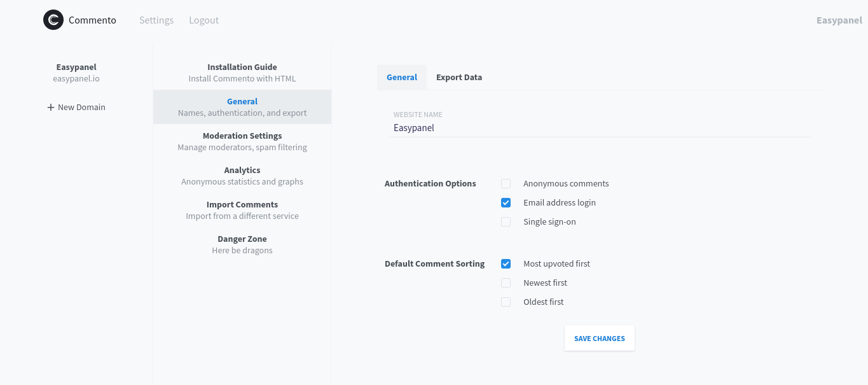
Task: Select Oldest first sorting option
Action: point(506,302)
